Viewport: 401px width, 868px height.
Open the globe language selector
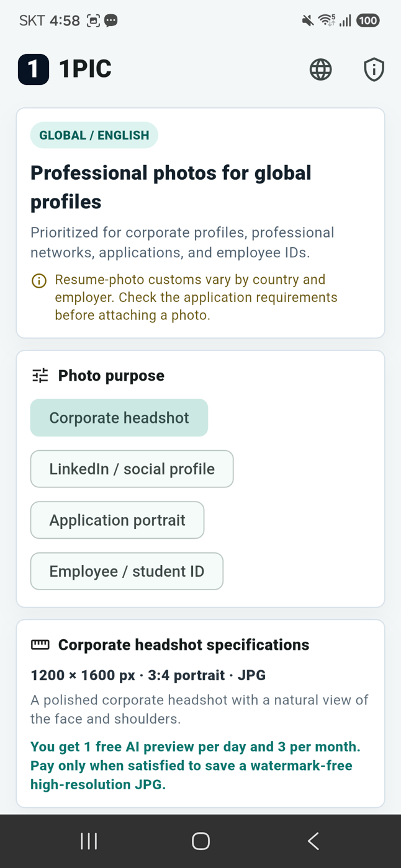point(320,69)
